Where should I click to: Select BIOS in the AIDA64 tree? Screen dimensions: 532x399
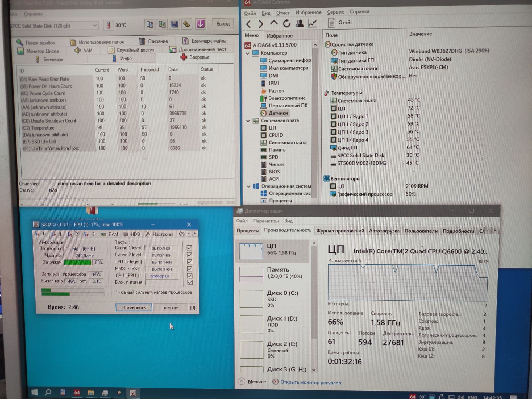coord(270,172)
